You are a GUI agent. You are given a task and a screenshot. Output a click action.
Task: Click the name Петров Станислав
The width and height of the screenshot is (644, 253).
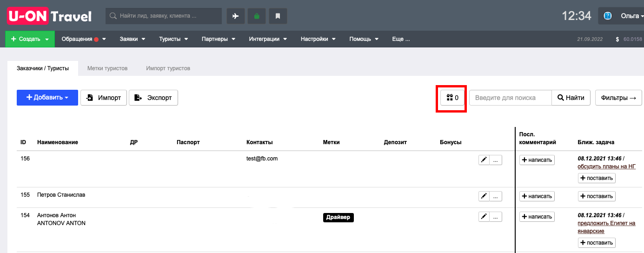61,195
